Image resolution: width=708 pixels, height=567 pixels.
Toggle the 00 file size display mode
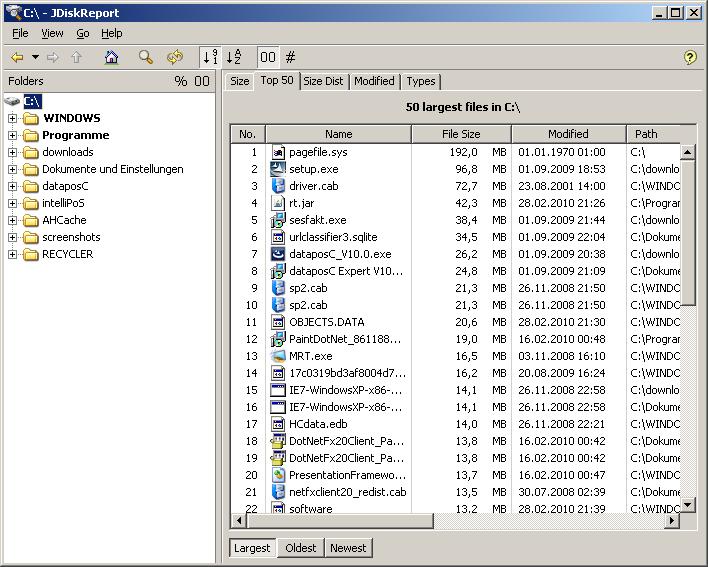coord(268,57)
